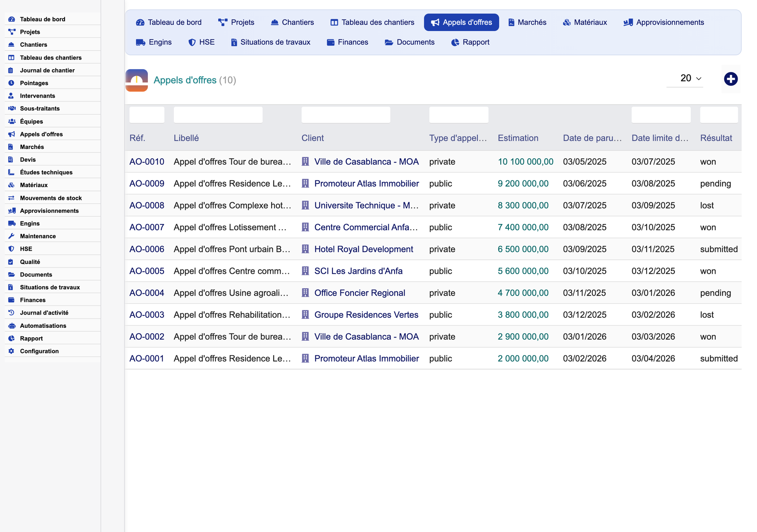
Task: Click the label Appel d'offres Pont urbain B…
Action: click(232, 249)
